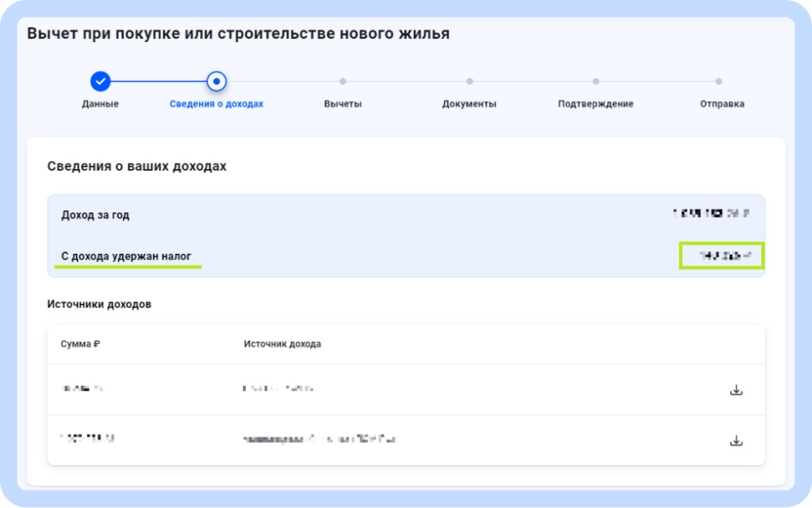Image resolution: width=812 pixels, height=508 pixels.
Task: Click the Документы step dot
Action: click(x=469, y=80)
